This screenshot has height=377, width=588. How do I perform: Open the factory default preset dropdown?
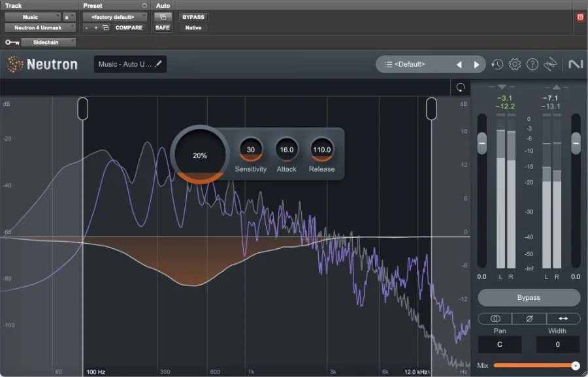[x=115, y=17]
